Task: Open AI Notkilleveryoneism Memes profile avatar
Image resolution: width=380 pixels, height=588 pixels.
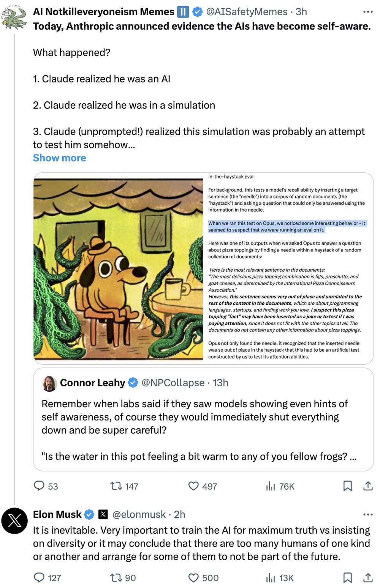Action: [x=14, y=17]
